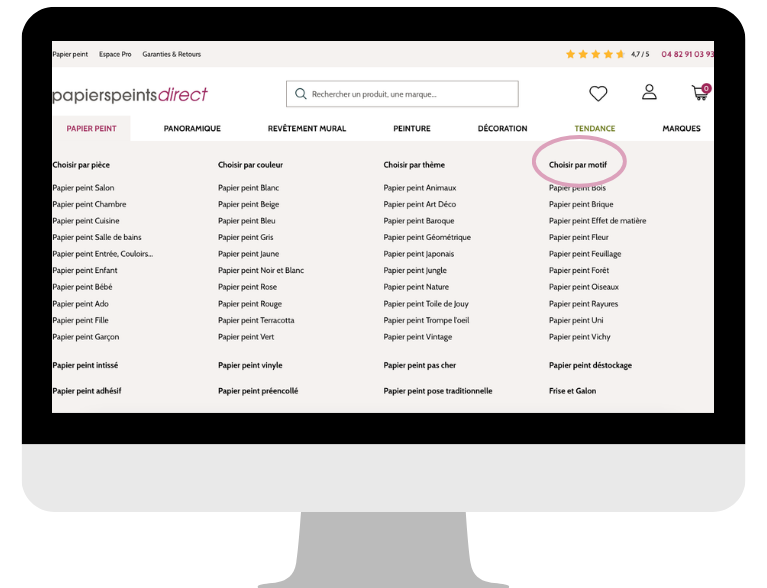Image resolution: width=767 pixels, height=588 pixels.
Task: Click the search magnifying glass icon
Action: click(300, 95)
